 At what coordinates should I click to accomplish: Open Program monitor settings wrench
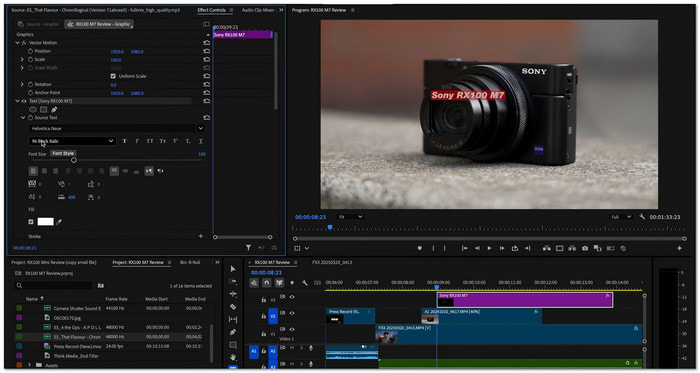[x=642, y=217]
